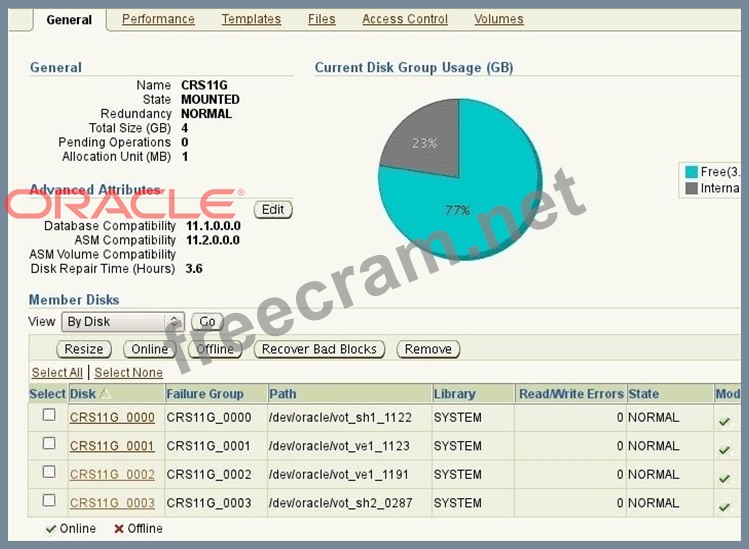The image size is (749, 549).
Task: Open the Templates tab
Action: pos(251,19)
